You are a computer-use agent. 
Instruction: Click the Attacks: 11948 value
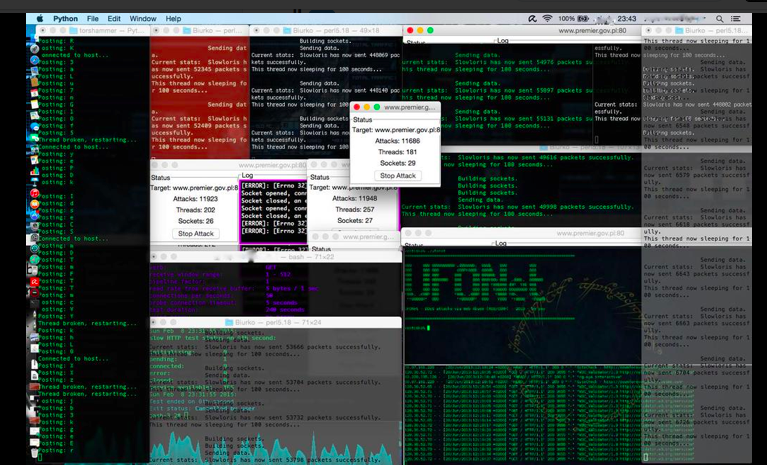tap(355, 199)
